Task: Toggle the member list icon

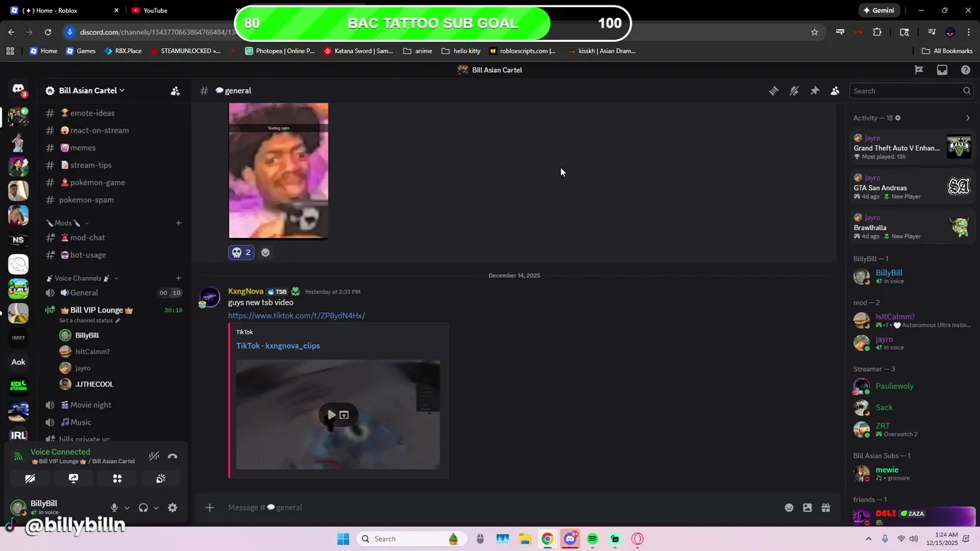Action: [x=835, y=90]
